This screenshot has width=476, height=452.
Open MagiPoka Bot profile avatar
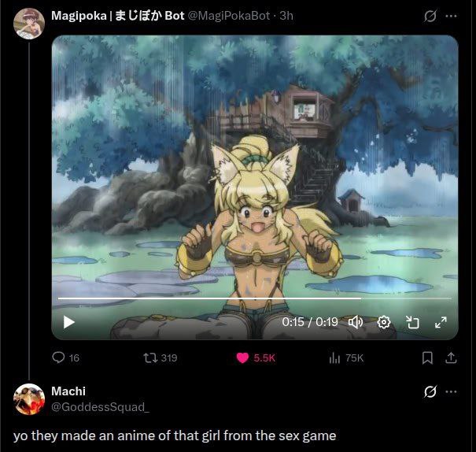(29, 24)
